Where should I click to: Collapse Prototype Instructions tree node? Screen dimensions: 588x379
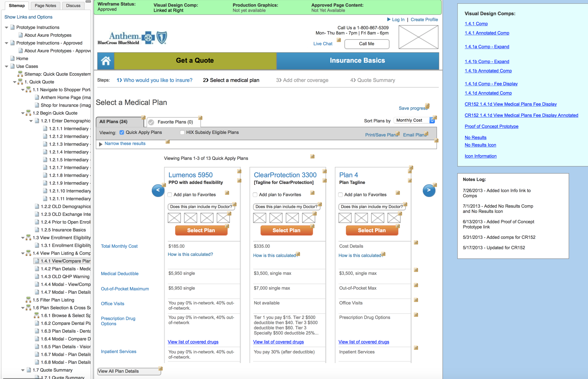[x=7, y=27]
